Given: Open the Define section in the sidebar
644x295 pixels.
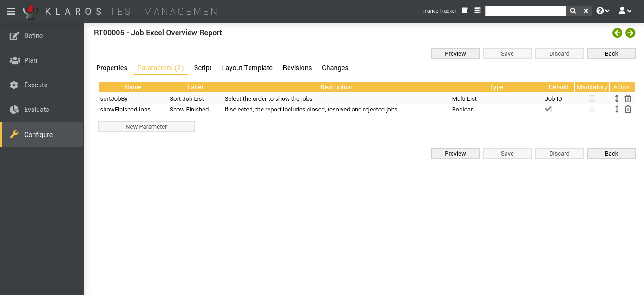Looking at the screenshot, I should click(33, 36).
